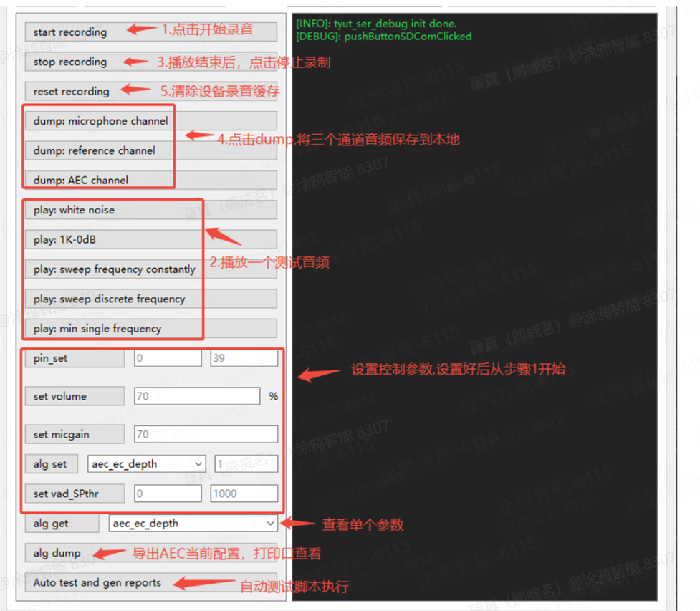Viewport: 700px width, 611px height.
Task: Play the 1K-0dB test tone
Action: pyautogui.click(x=64, y=240)
